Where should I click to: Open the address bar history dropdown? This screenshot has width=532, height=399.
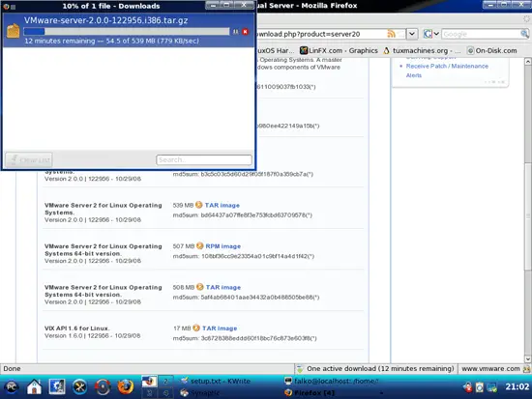tap(411, 34)
